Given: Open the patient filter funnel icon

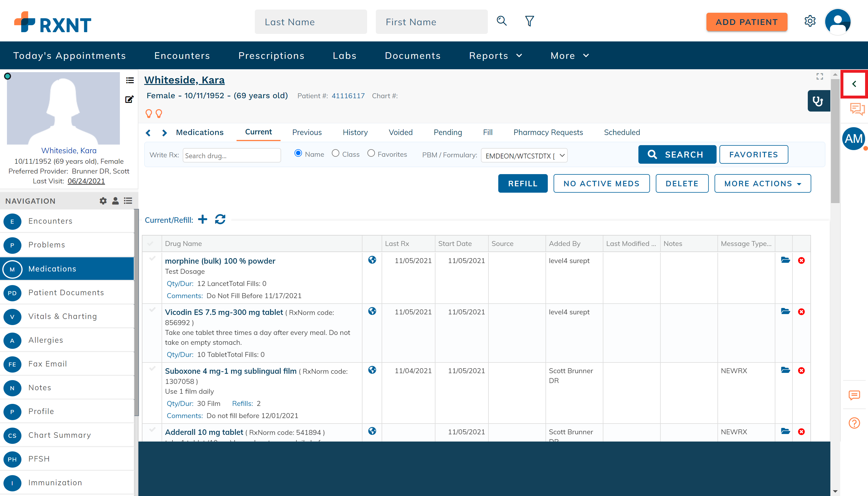Looking at the screenshot, I should pyautogui.click(x=529, y=21).
